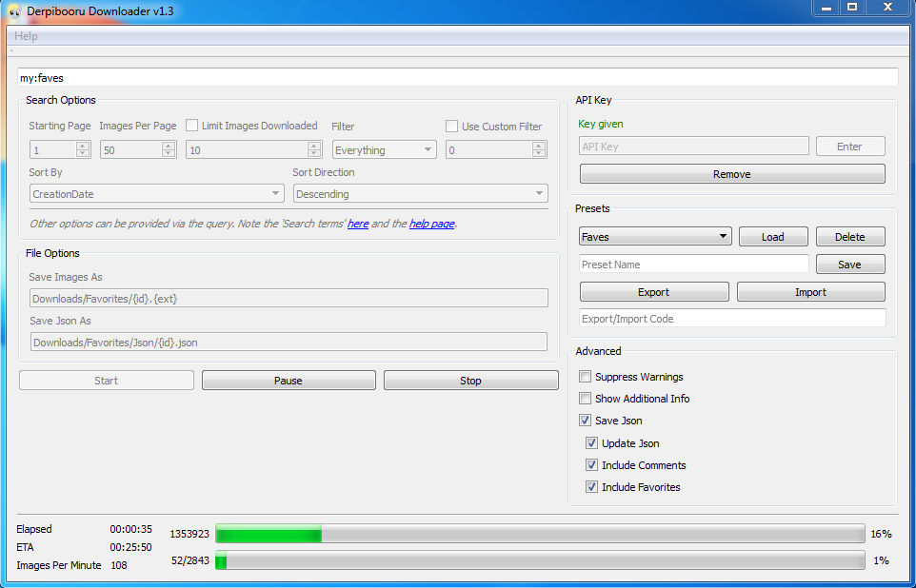Toggle Include Comments checkbox

point(591,465)
